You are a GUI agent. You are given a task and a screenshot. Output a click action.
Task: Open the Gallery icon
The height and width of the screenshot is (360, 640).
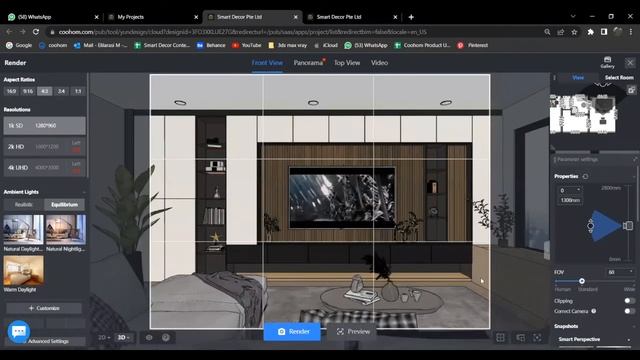(x=607, y=62)
